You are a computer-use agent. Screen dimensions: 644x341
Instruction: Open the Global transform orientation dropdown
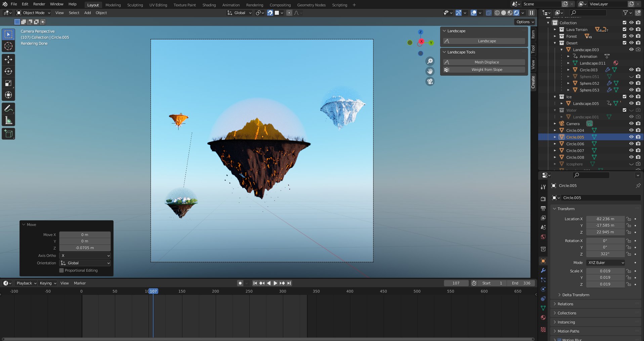pyautogui.click(x=240, y=13)
